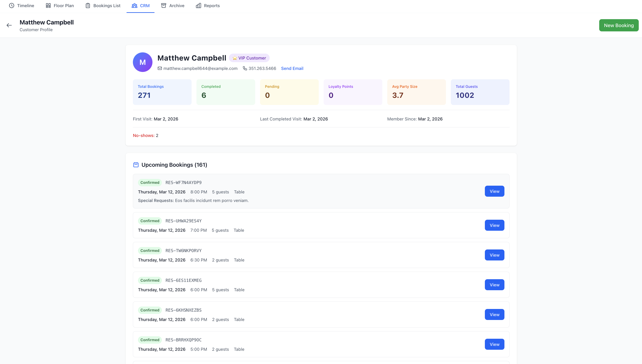Screen dimensions: 642x364
Task: View booking RES-WF7N4AYDP9
Action: [494, 191]
